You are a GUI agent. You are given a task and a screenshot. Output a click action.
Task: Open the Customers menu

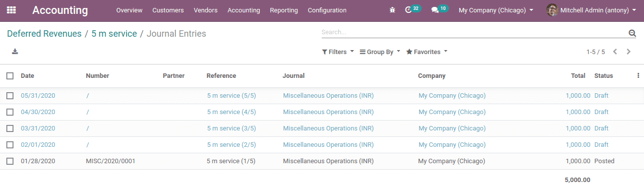[x=168, y=10]
